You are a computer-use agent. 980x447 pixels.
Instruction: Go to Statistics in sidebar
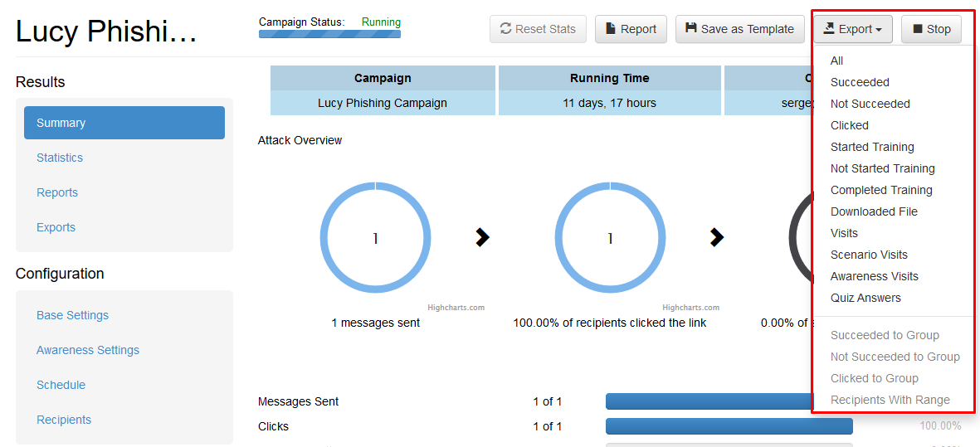click(60, 158)
